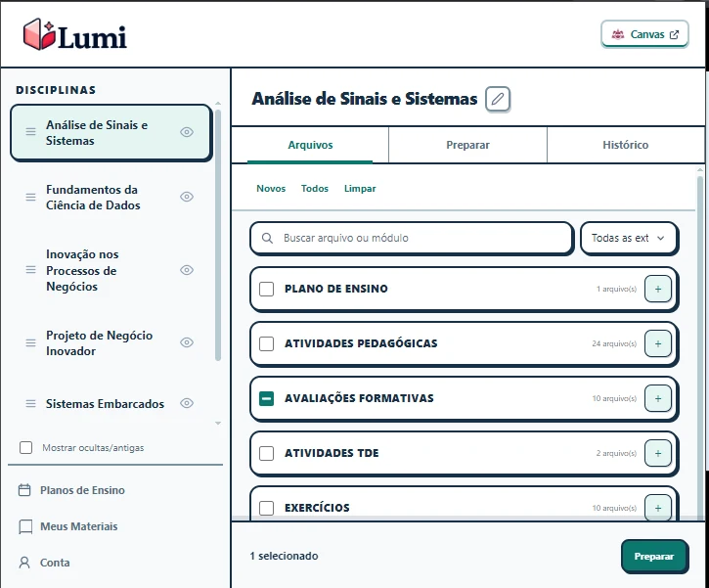
Task: Toggle visibility of Inovação nos Processos de Negócios
Action: click(x=187, y=270)
